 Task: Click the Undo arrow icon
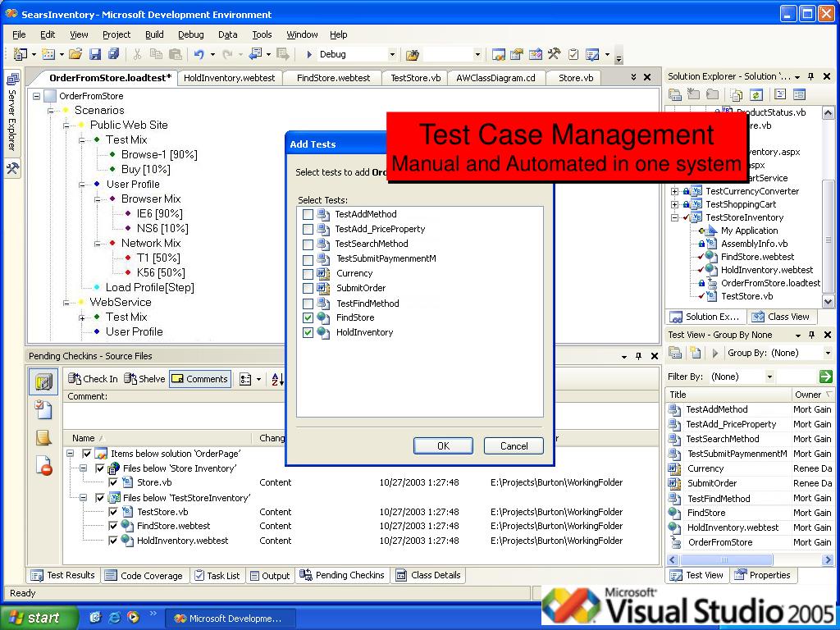coord(199,54)
